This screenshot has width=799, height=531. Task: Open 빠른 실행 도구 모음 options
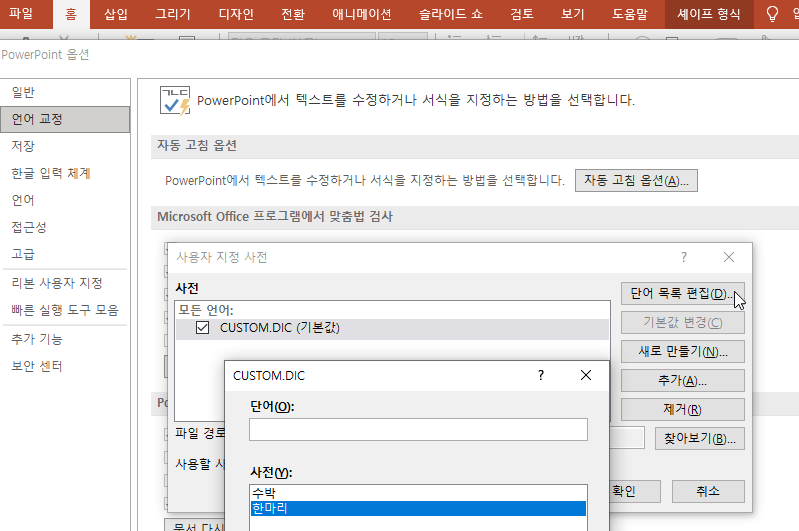pos(65,310)
